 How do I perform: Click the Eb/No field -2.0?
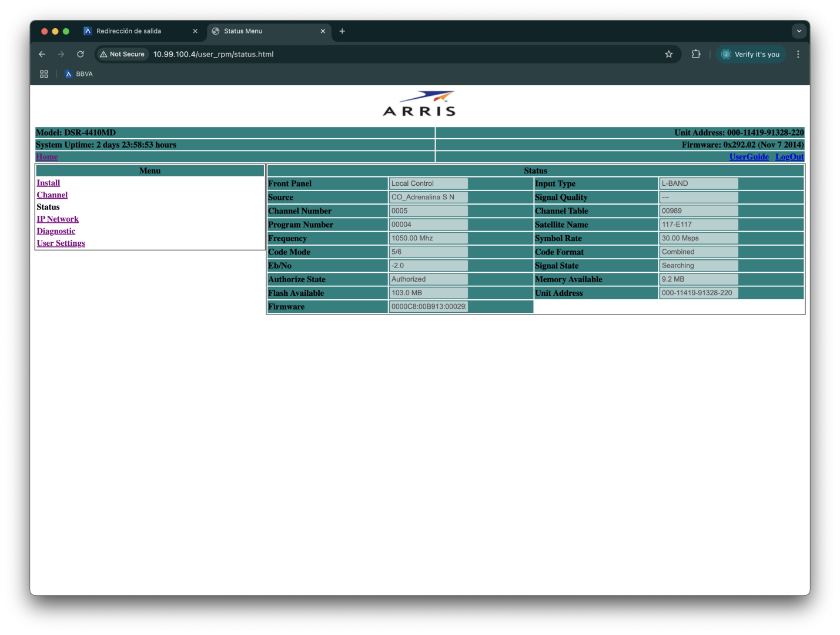point(429,265)
